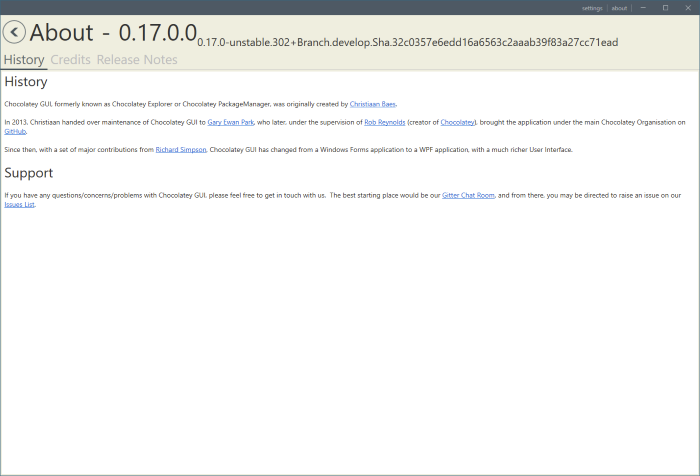Viewport: 700px width, 476px height.
Task: Open the Release Notes tab
Action: tap(137, 60)
